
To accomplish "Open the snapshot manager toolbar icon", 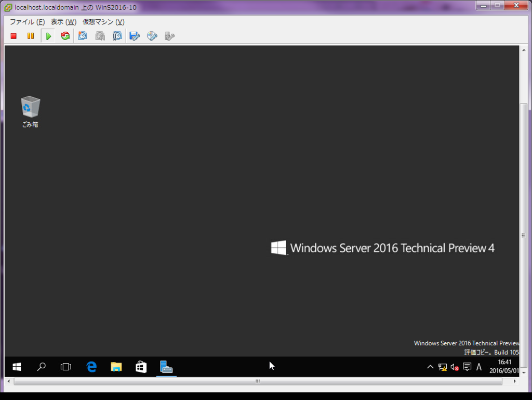I will [x=117, y=35].
